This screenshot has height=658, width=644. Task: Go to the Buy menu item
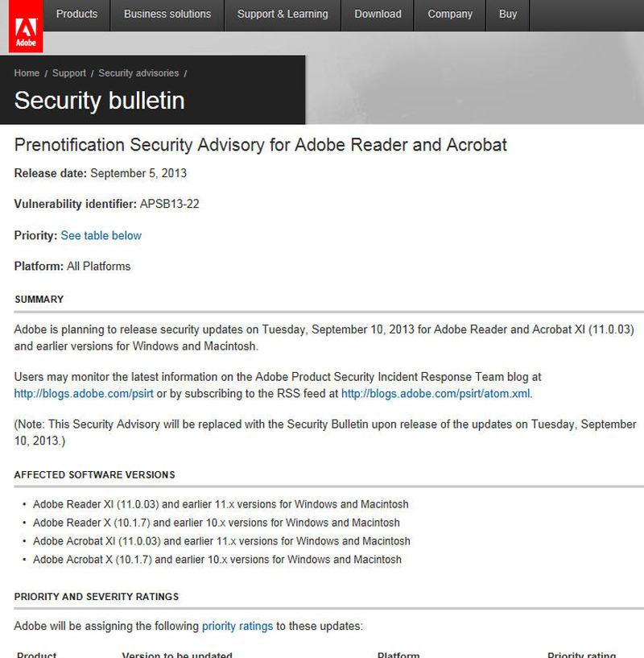tap(508, 14)
